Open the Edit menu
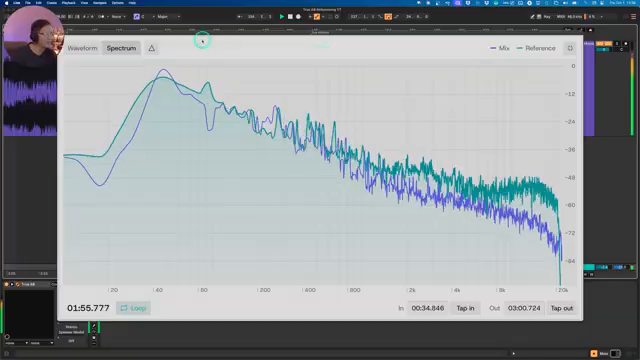The height and width of the screenshot is (360, 640). [x=38, y=3]
